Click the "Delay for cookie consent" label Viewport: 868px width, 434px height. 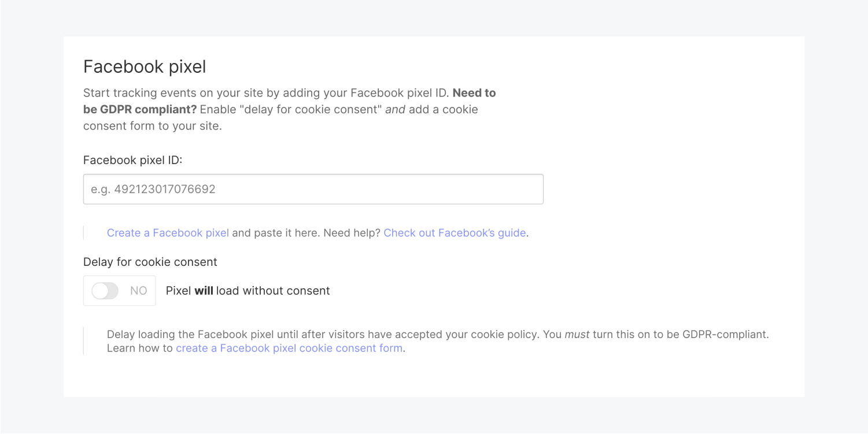pyautogui.click(x=150, y=262)
